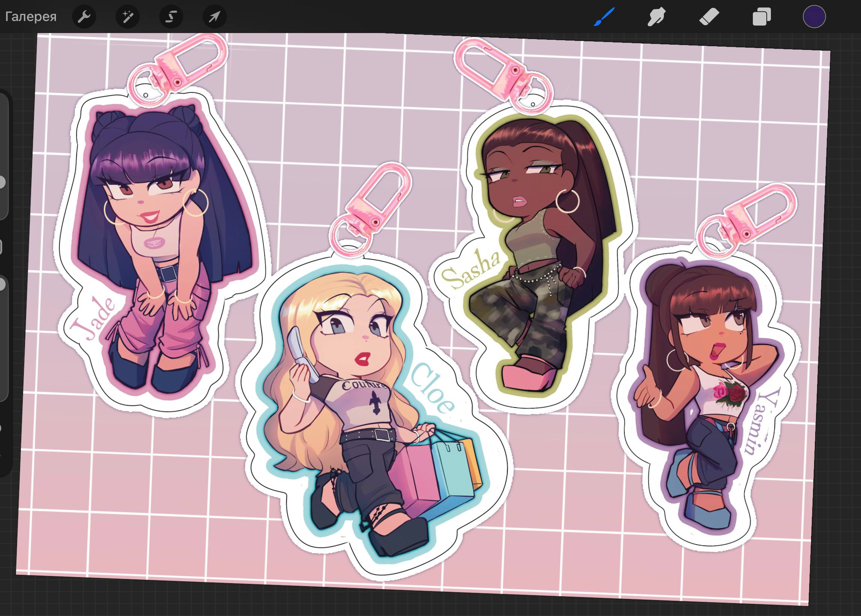
Task: Open the Adjustments magic wand menu
Action: point(127,17)
